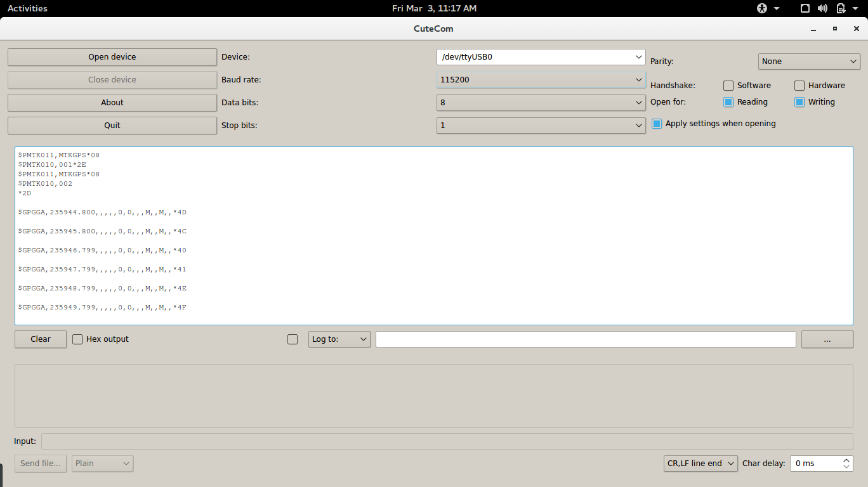
Task: Minimize the CuteCom window
Action: click(x=813, y=29)
